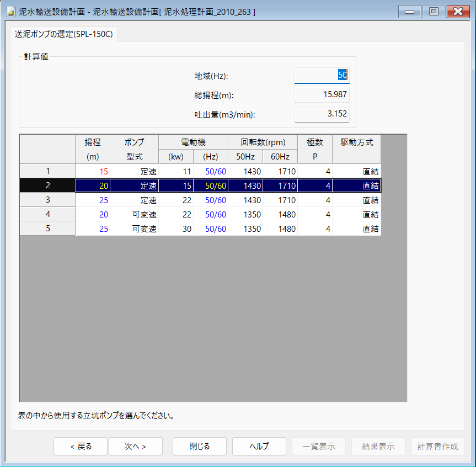The height and width of the screenshot is (467, 476).
Task: Click the 吐出量(m3/min) value field
Action: click(322, 114)
